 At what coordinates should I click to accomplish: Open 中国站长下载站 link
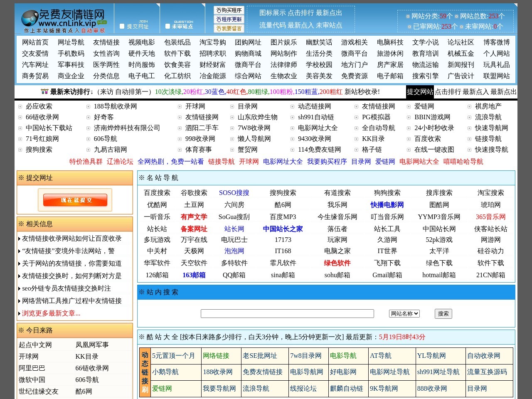[49, 128]
